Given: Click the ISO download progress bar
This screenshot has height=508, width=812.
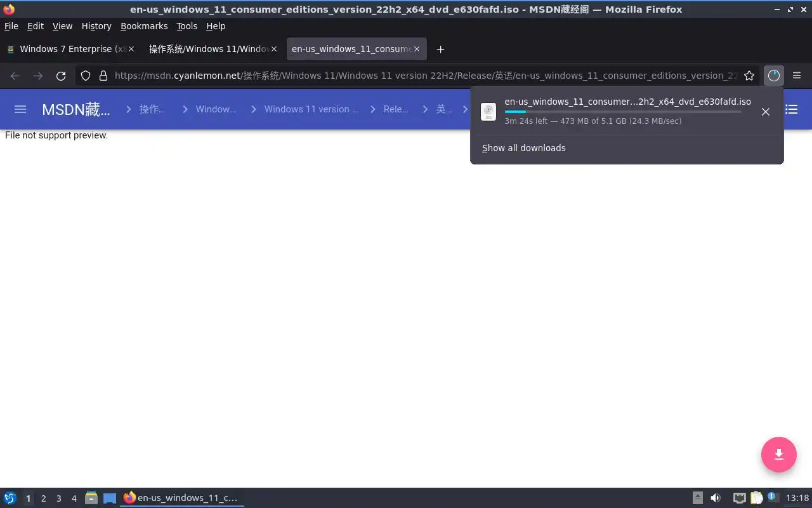Looking at the screenshot, I should [622, 112].
